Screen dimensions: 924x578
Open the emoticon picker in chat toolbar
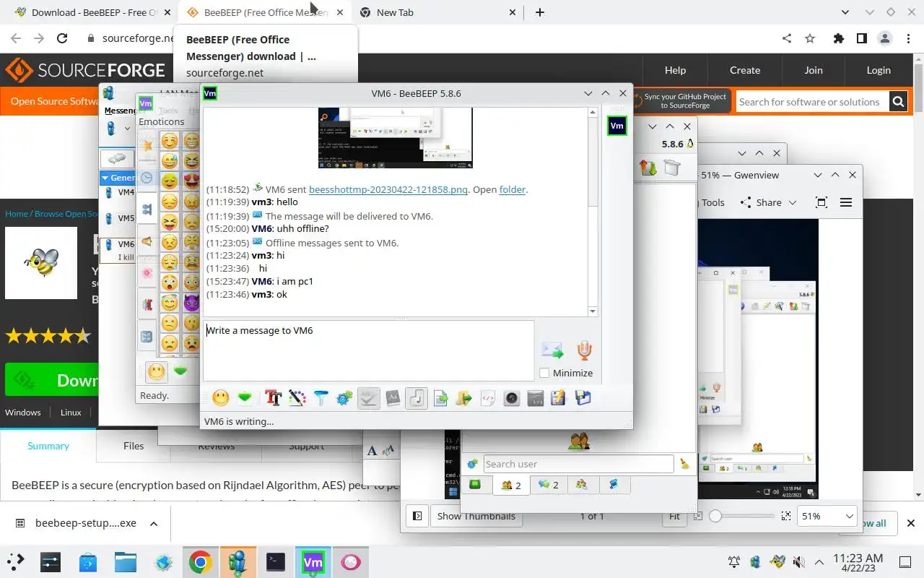click(x=221, y=397)
